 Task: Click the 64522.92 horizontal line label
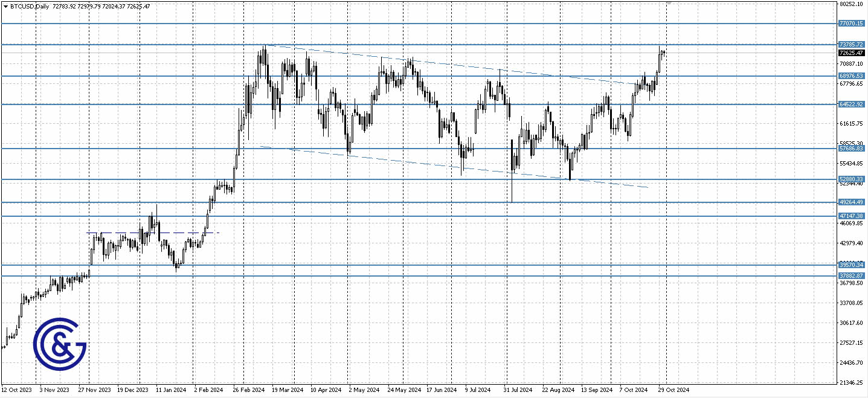coord(851,104)
